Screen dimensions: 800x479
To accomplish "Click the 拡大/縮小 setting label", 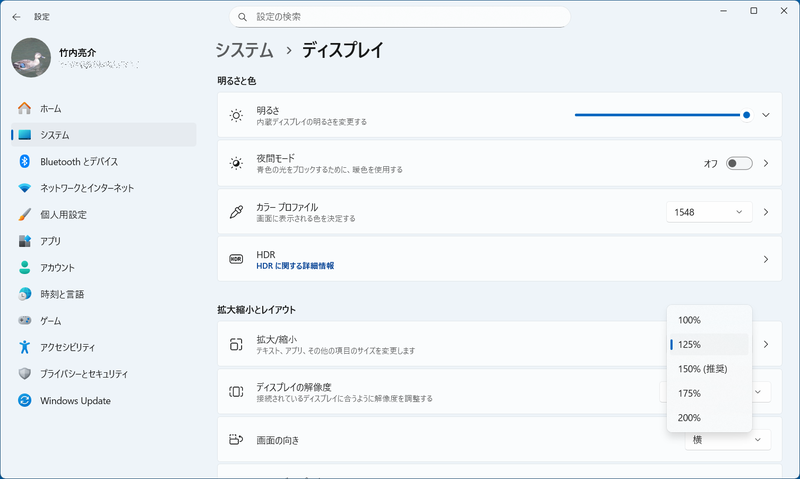I will [277, 339].
